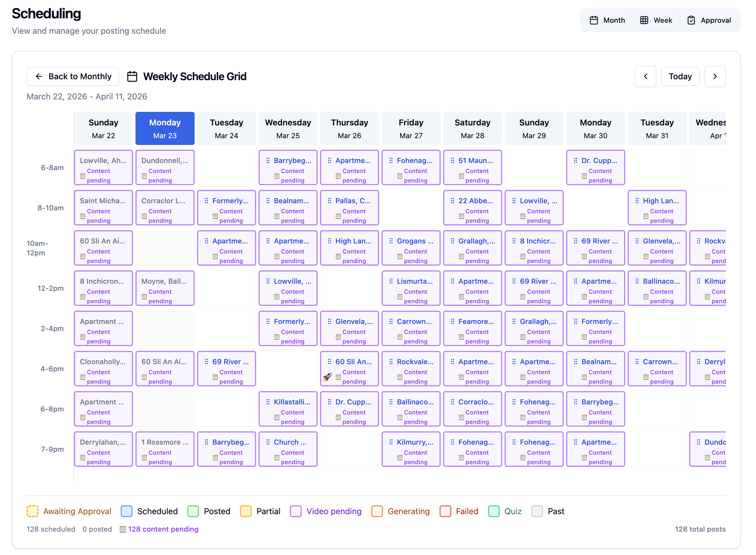Viewport: 756px width, 555px height.
Task: Click the right chevron to advance one week
Action: (x=715, y=76)
